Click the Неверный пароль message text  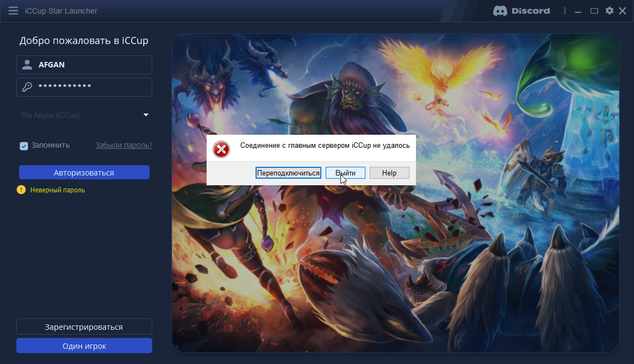pos(58,190)
